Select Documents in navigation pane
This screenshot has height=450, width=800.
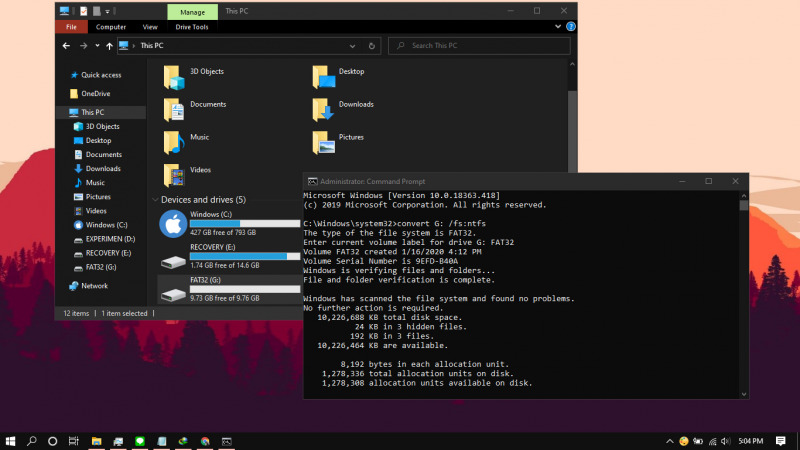(x=104, y=155)
